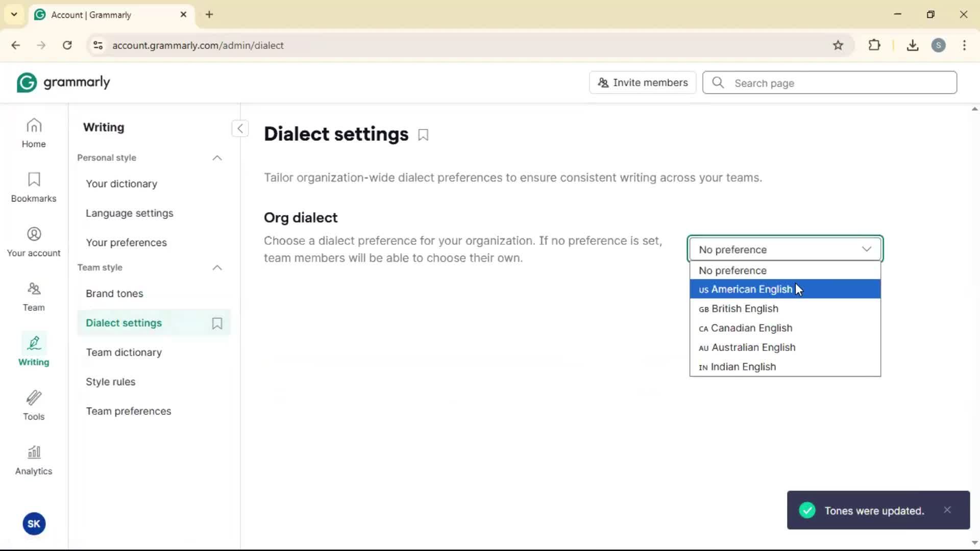
Task: Click the Invite members button
Action: pyautogui.click(x=643, y=83)
